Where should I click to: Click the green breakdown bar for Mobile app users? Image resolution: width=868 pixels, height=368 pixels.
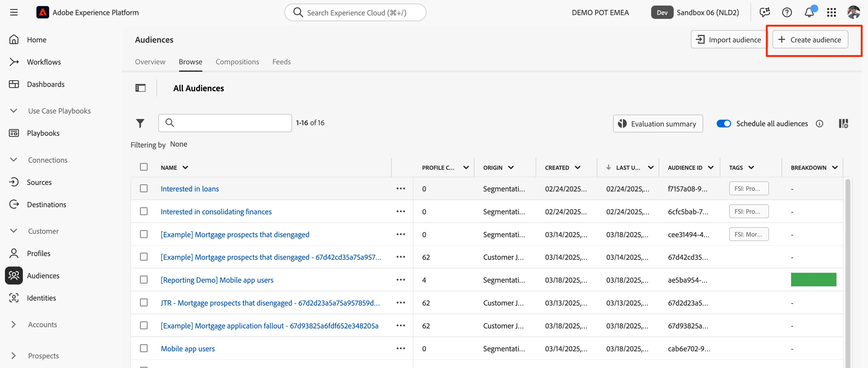coord(813,280)
